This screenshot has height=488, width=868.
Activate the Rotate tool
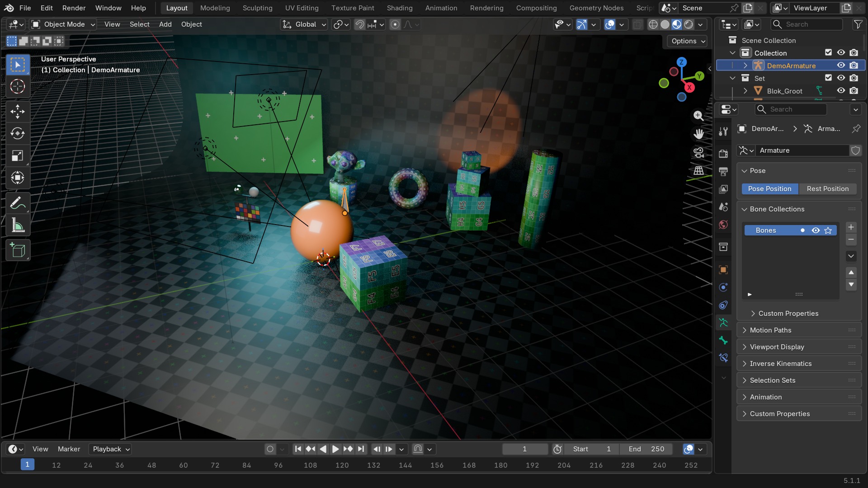tap(18, 133)
